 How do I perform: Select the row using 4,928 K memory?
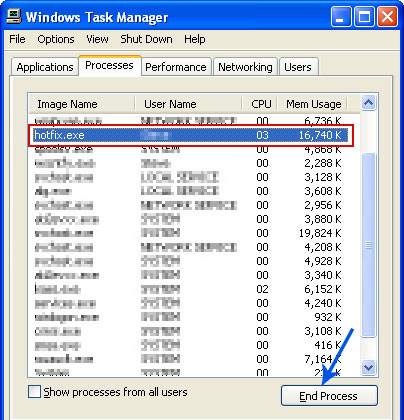(x=188, y=261)
